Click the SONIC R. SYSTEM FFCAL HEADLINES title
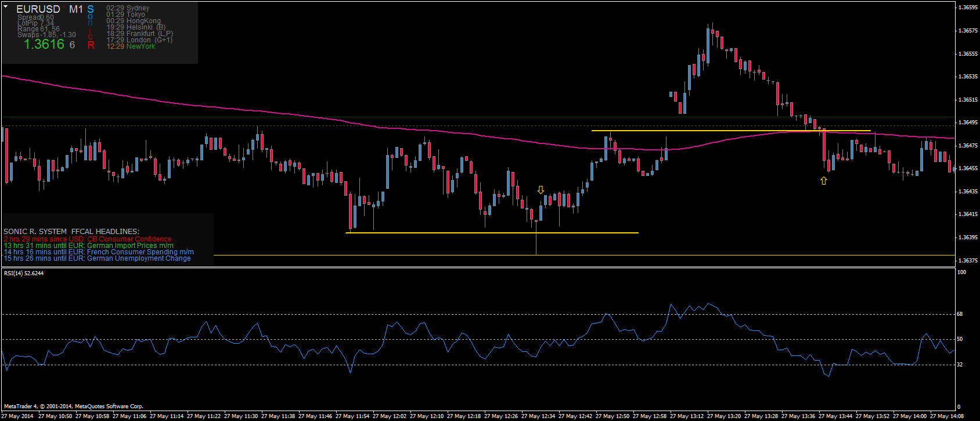Screen dimensions: 980x421 pyautogui.click(x=71, y=232)
